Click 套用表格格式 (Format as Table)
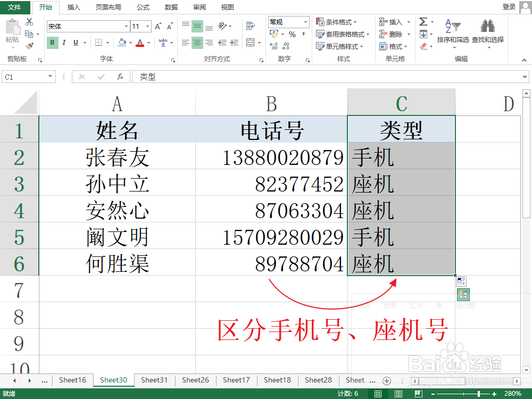Viewport: 532px width, 399px height. point(342,34)
